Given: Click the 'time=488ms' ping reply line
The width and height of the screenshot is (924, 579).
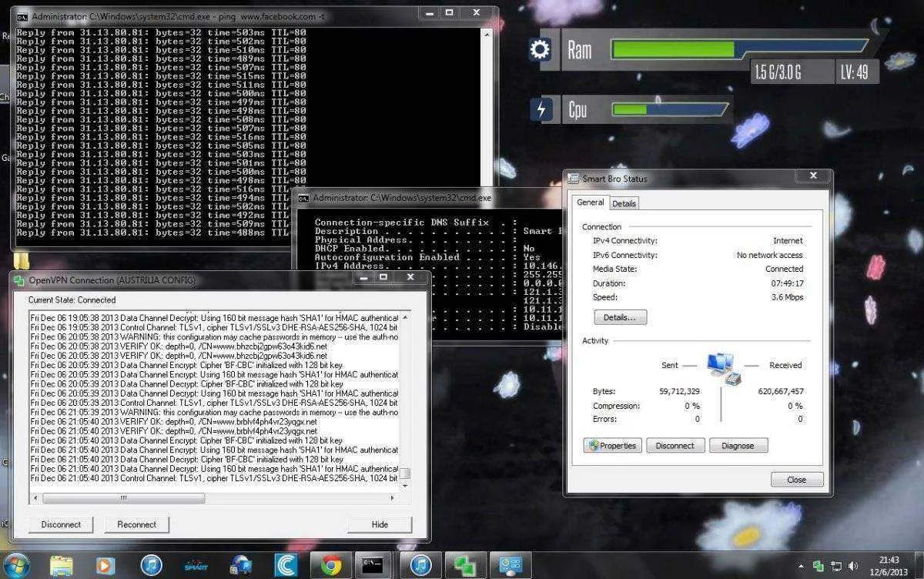Looking at the screenshot, I should pyautogui.click(x=162, y=233).
